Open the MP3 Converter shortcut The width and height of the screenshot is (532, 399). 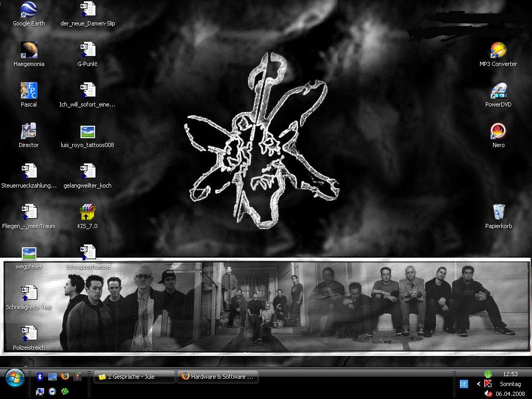pyautogui.click(x=498, y=50)
